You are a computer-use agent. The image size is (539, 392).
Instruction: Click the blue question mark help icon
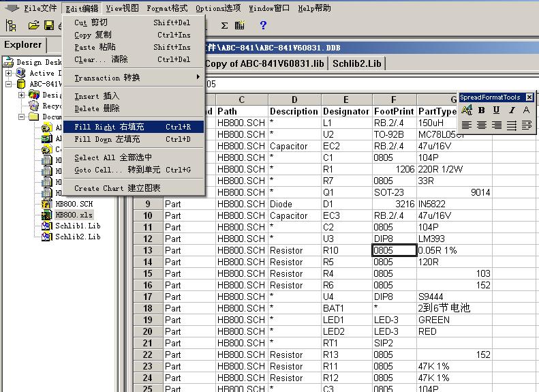point(263,26)
